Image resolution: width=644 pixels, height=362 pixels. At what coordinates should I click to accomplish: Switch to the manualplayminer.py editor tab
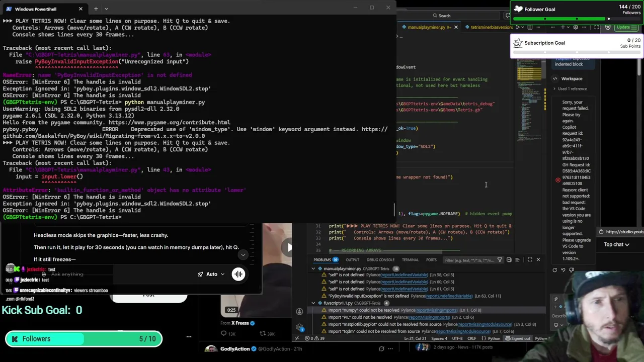click(427, 27)
